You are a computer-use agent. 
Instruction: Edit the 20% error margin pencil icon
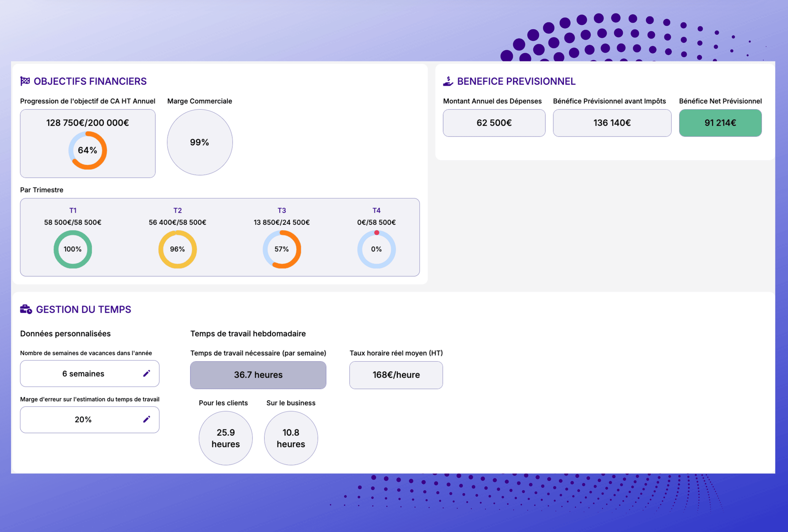point(146,419)
